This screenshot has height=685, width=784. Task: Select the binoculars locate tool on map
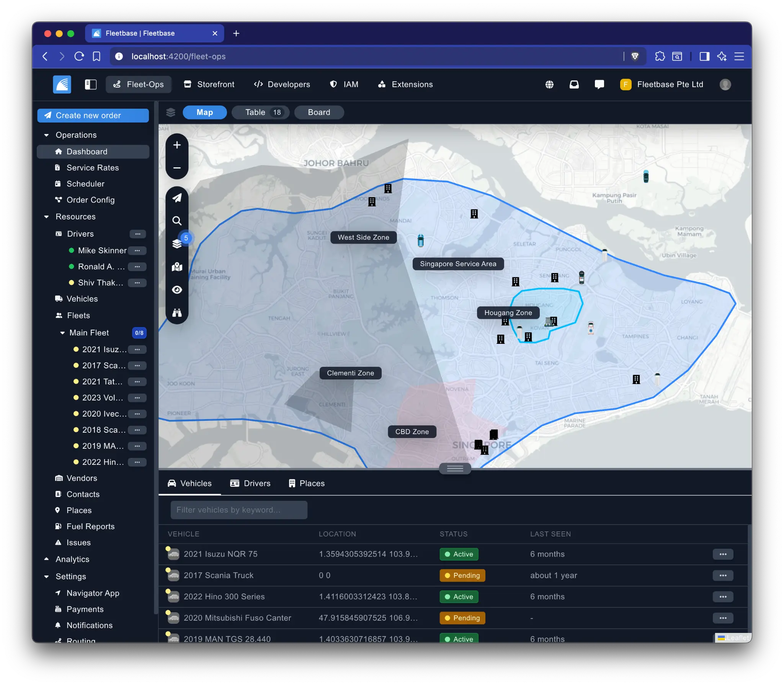tap(177, 313)
